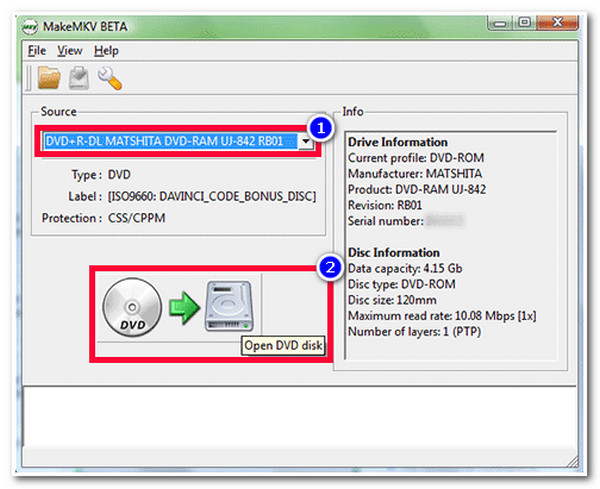Select the DVD+R-DL MATSHITA drive combo box
The image size is (600, 489).
[x=178, y=141]
